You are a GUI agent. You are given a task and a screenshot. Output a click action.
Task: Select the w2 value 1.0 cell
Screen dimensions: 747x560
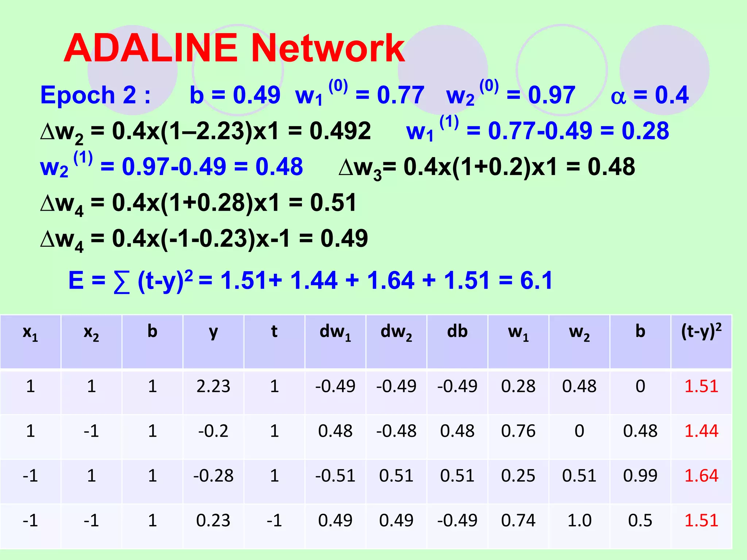tap(579, 520)
